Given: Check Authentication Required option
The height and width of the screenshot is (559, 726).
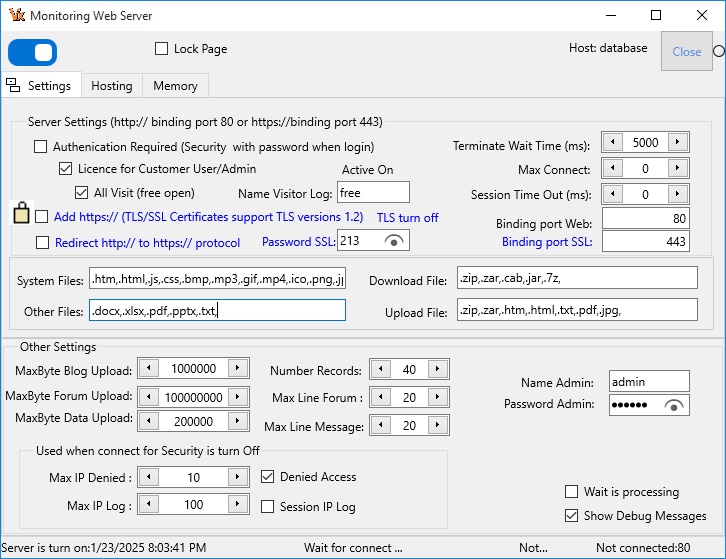Looking at the screenshot, I should 41,146.
